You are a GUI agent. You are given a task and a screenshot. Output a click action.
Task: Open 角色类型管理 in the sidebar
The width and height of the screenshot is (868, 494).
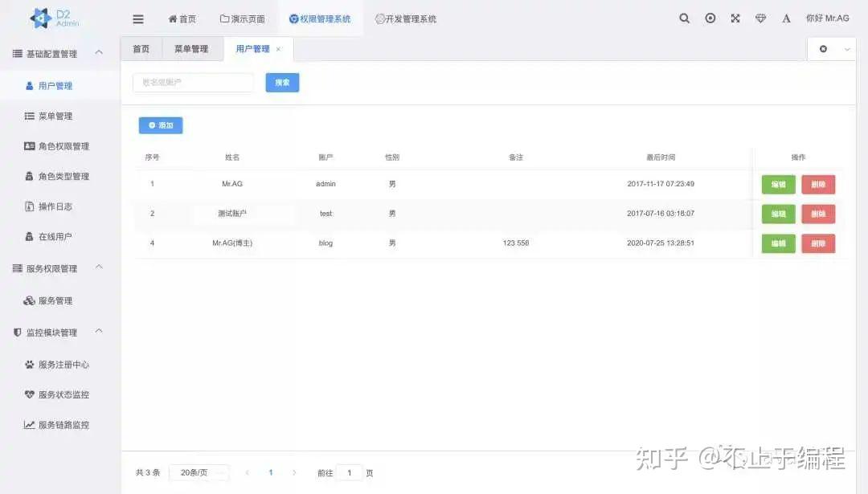(59, 176)
